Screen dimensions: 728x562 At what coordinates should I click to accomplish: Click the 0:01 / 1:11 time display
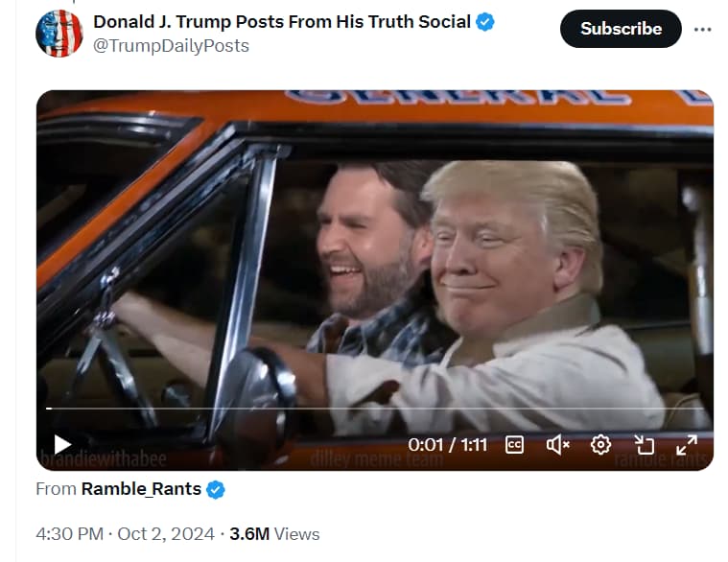pyautogui.click(x=448, y=445)
